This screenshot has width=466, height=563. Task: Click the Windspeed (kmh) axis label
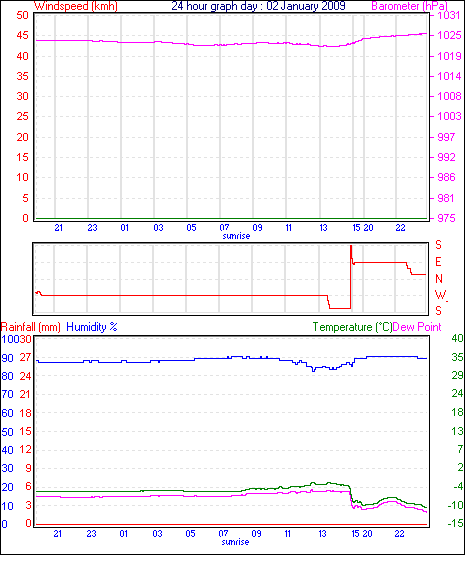76,6
